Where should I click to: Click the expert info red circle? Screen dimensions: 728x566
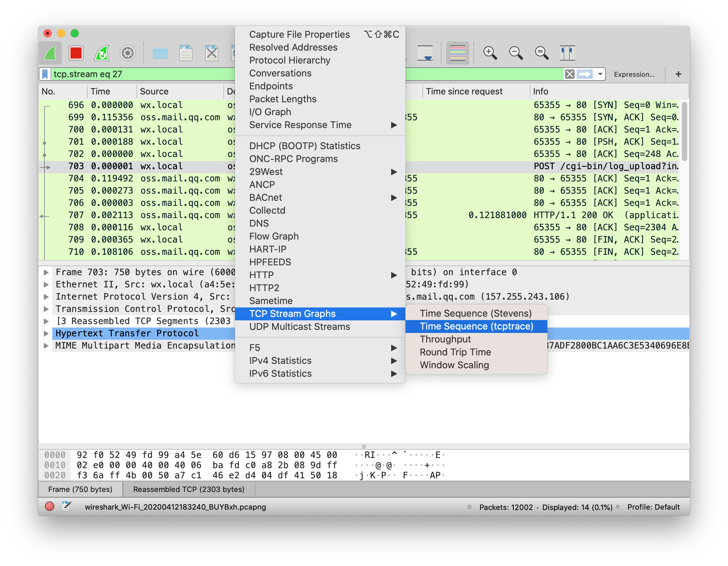coord(50,507)
